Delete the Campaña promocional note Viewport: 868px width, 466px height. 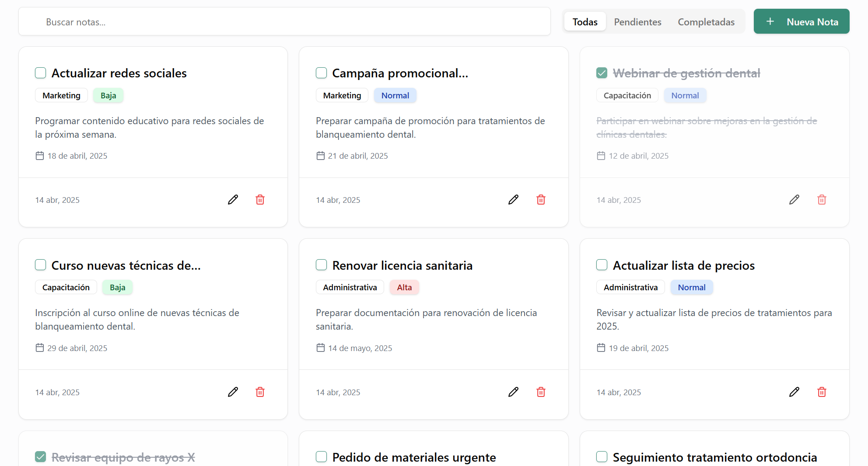541,200
